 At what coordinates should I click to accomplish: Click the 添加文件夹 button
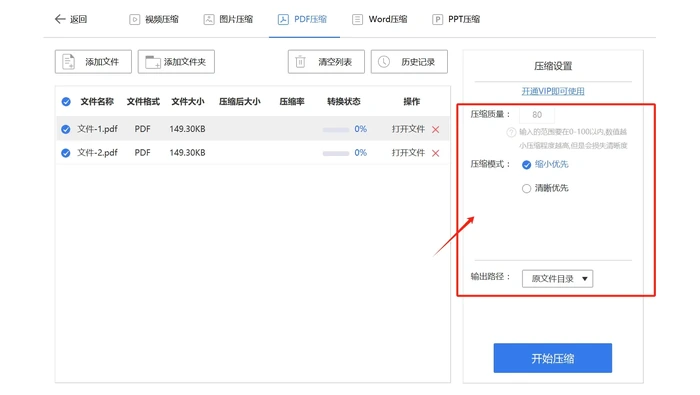[x=176, y=62]
